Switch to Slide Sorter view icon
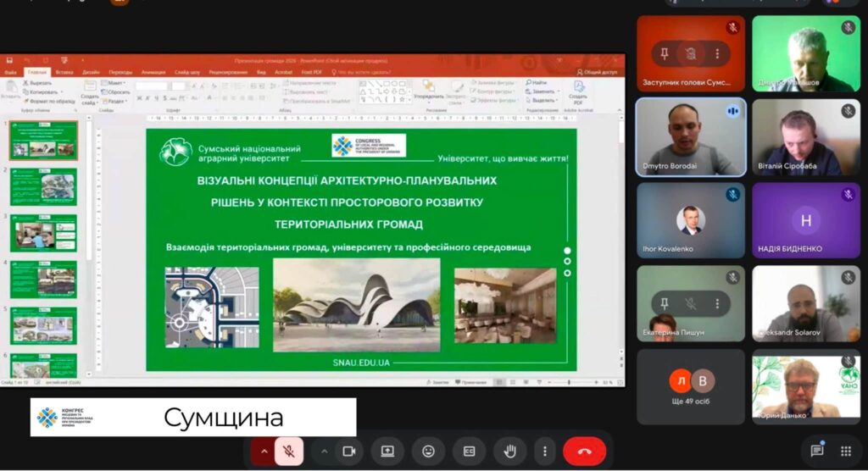The width and height of the screenshot is (868, 471). [x=513, y=382]
